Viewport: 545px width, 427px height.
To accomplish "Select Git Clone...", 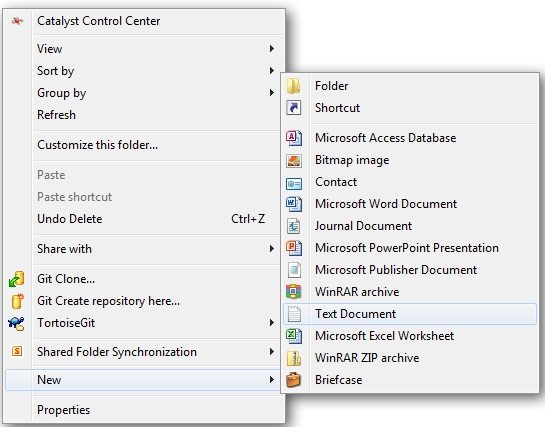I will click(144, 279).
